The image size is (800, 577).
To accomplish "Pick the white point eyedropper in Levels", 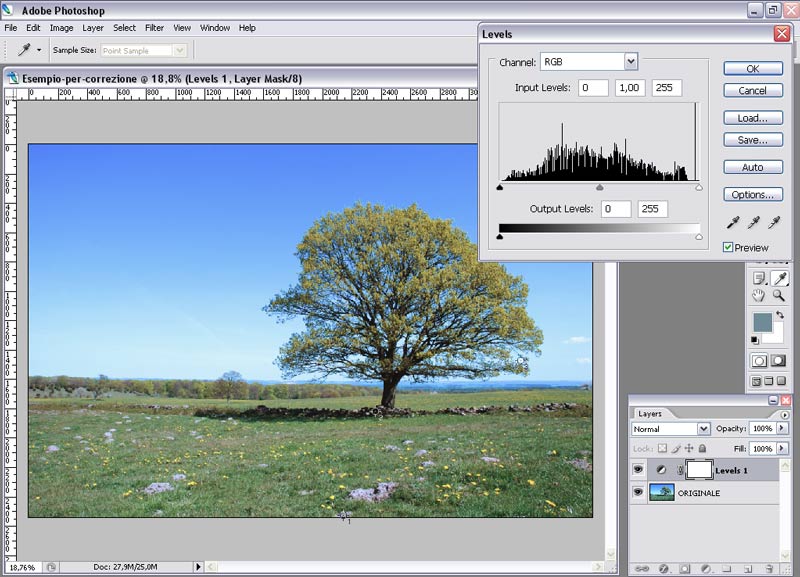I will pos(773,223).
